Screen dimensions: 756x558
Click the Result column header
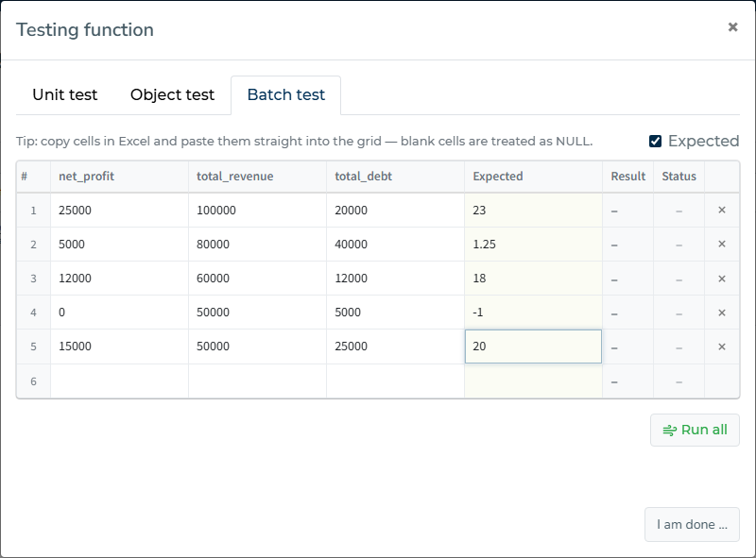click(x=627, y=177)
